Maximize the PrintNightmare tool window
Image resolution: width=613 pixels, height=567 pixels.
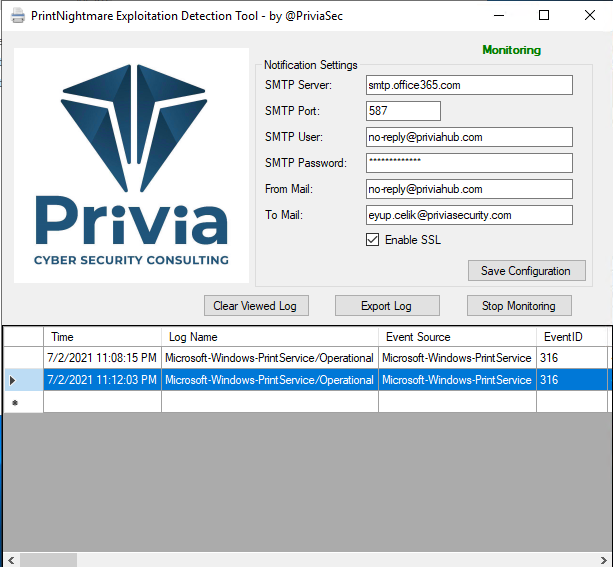click(544, 16)
